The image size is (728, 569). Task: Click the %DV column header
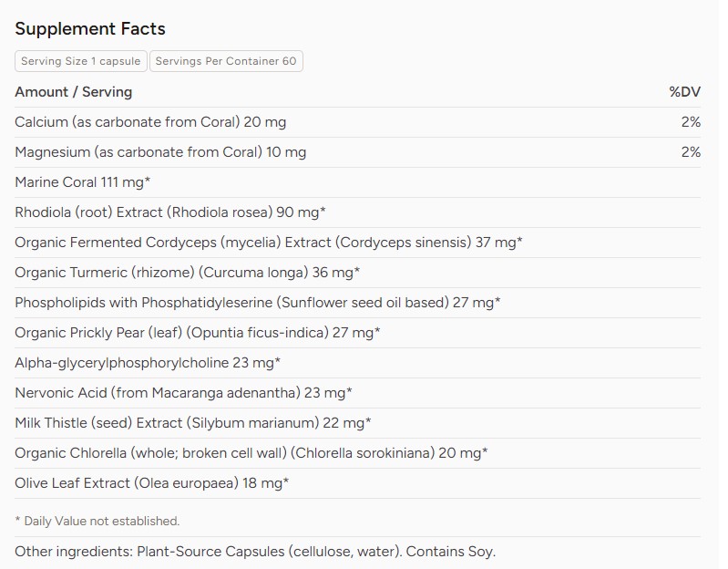coord(685,92)
